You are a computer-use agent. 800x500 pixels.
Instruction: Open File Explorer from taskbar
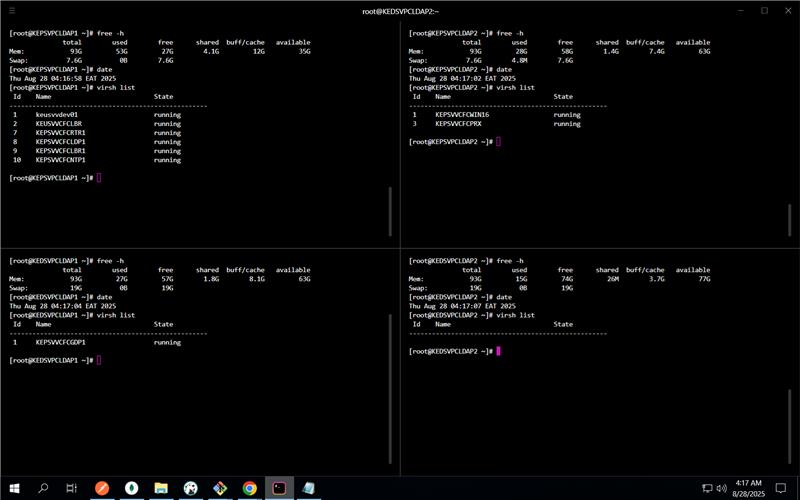(161, 488)
